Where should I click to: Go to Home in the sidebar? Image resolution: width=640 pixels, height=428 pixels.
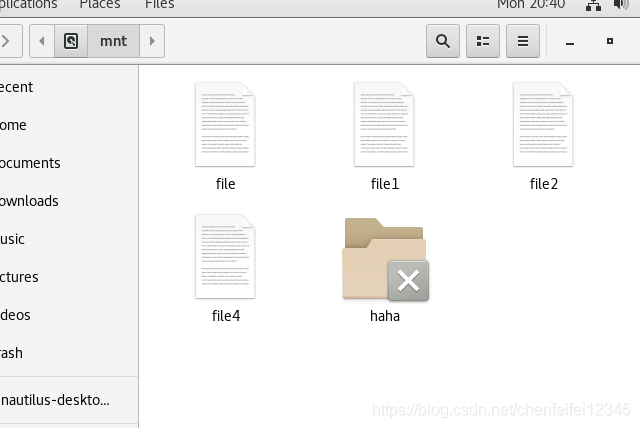coord(69,125)
